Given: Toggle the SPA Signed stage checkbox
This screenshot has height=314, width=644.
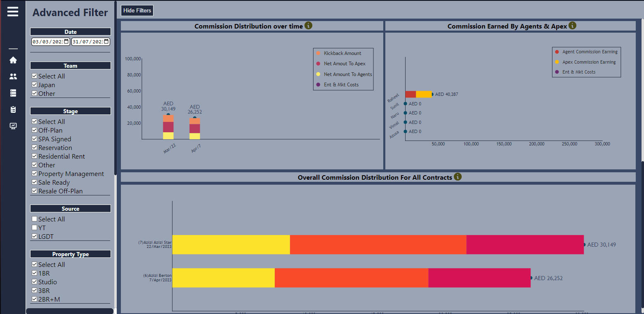Looking at the screenshot, I should tap(35, 139).
